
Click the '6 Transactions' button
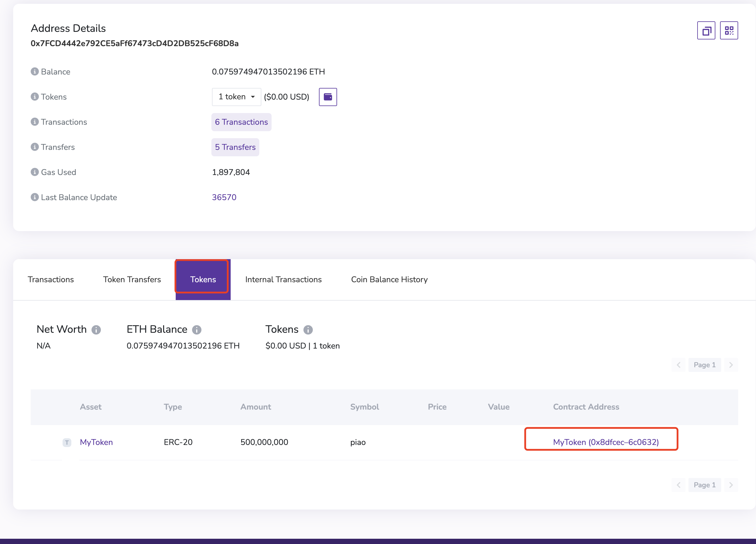(241, 122)
